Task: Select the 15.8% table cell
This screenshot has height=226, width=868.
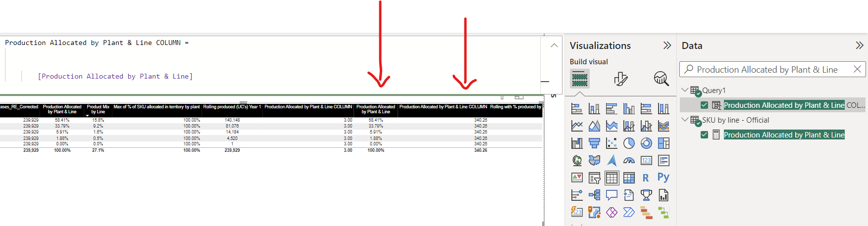Action: click(98, 120)
